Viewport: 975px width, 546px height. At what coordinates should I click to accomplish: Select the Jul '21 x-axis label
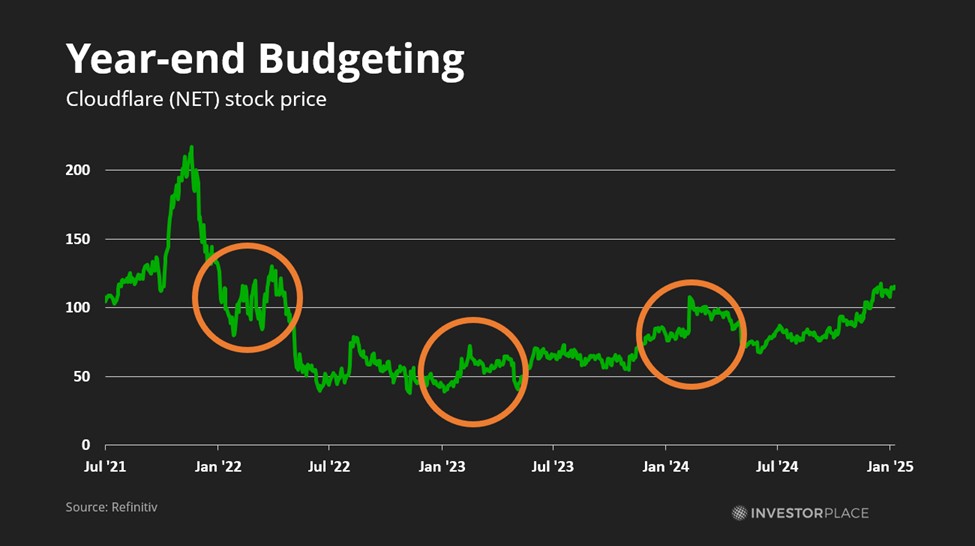point(105,466)
